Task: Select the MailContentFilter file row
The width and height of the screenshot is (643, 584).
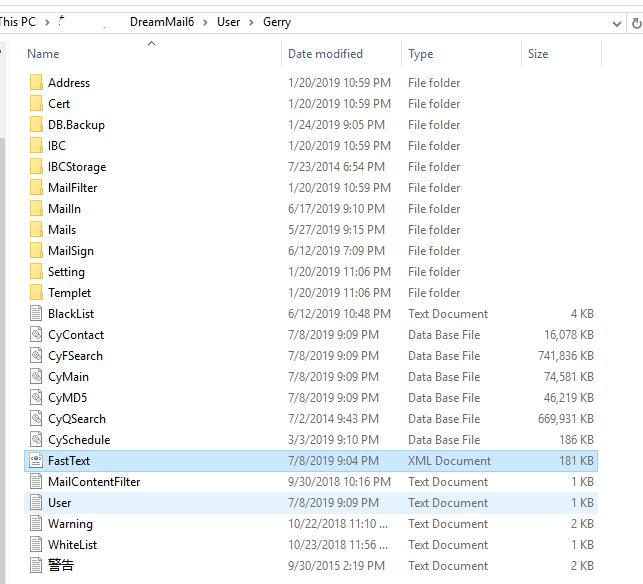Action: tap(311, 481)
